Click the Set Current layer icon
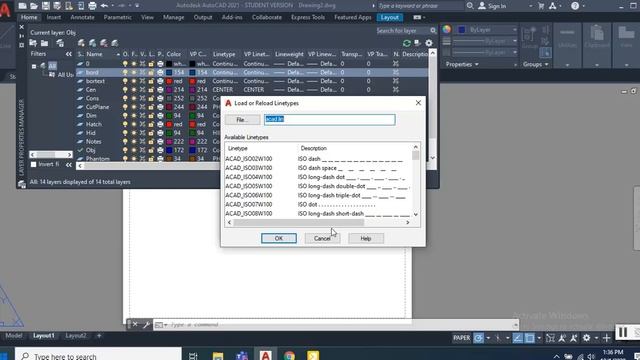 pyautogui.click(x=115, y=43)
